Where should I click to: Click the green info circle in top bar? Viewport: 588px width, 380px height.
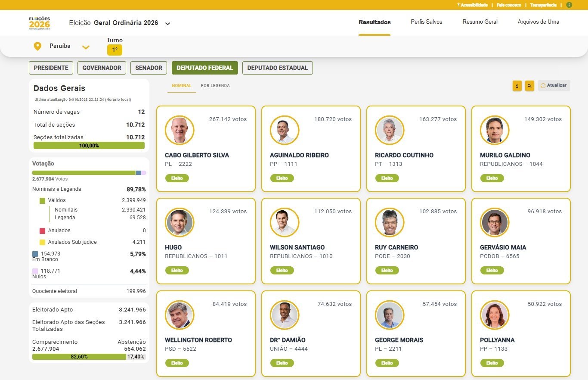point(569,5)
